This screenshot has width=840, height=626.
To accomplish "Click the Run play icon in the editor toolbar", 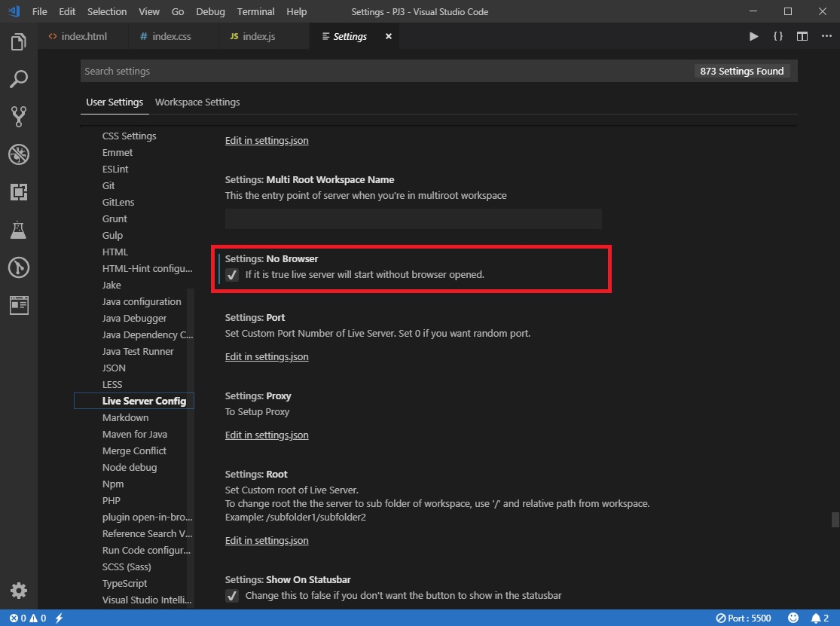I will 753,36.
